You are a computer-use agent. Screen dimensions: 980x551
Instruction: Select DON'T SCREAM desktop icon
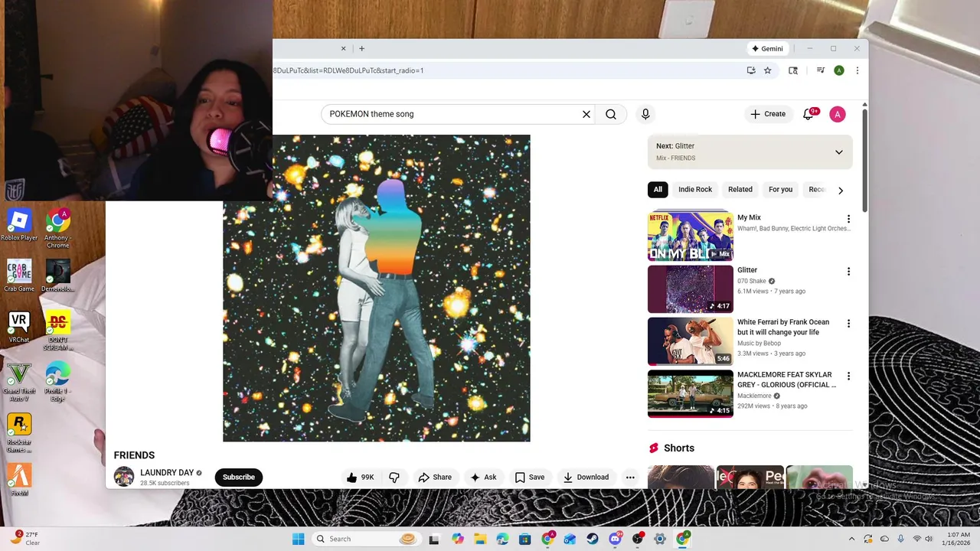click(57, 331)
